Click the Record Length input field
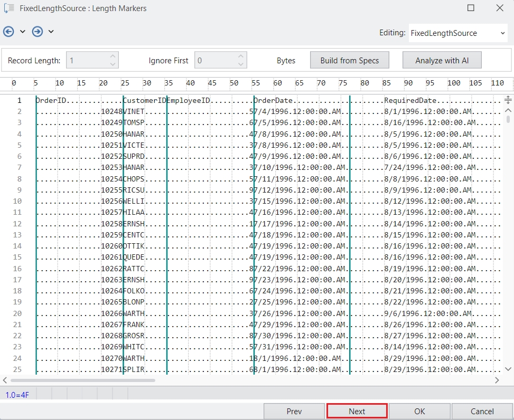Viewport: 514px width, 420px height. point(87,60)
